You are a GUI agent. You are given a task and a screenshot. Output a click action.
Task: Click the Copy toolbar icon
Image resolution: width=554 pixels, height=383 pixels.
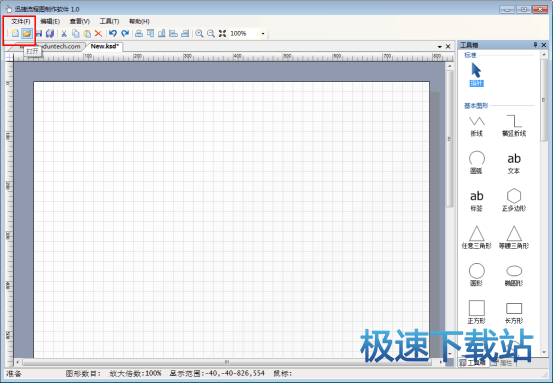(x=76, y=34)
